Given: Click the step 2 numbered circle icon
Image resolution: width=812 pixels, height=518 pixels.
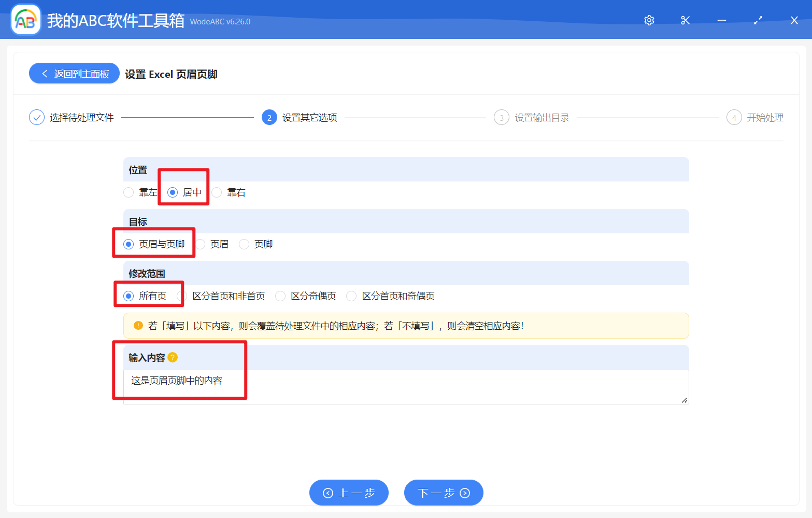Looking at the screenshot, I should (x=269, y=117).
